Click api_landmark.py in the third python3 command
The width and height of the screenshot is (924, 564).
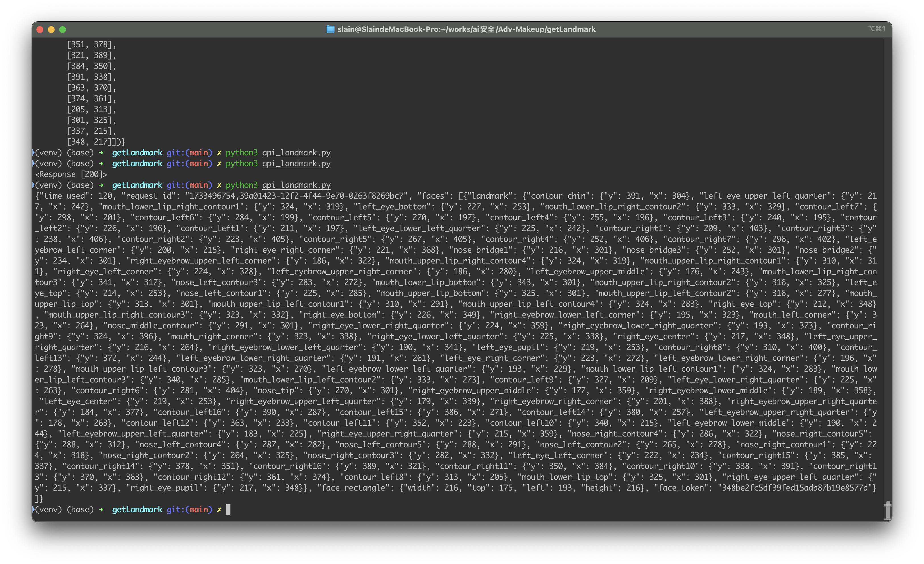tap(296, 185)
